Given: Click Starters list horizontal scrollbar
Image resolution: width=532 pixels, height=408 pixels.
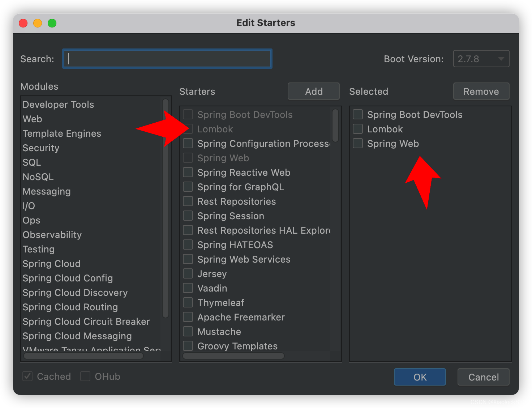Looking at the screenshot, I should point(233,356).
